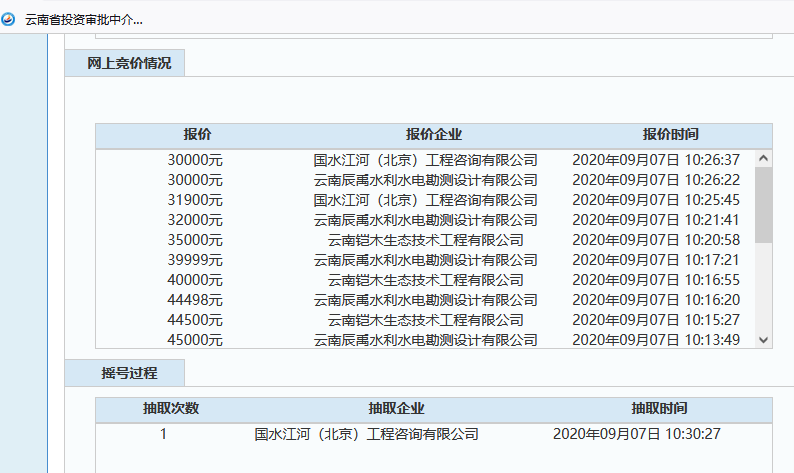Click the 32000元 bid price
This screenshot has height=473, width=794.
(x=195, y=220)
